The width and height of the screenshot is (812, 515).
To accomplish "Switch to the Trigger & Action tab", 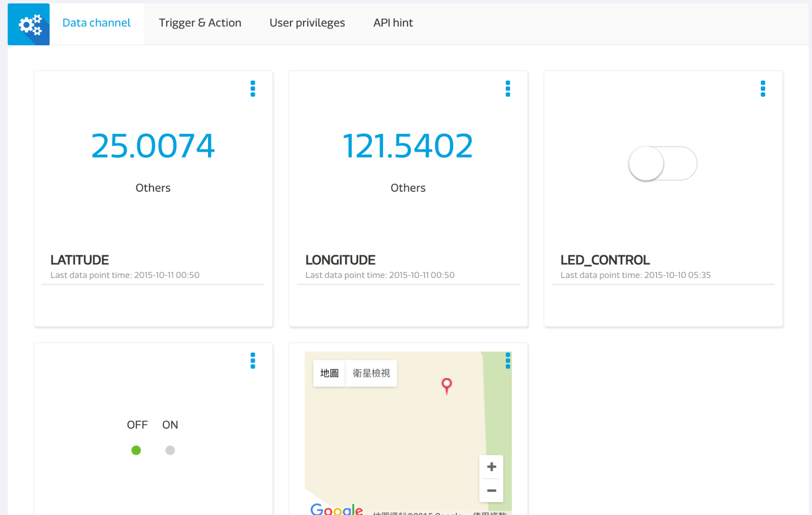I will point(200,22).
